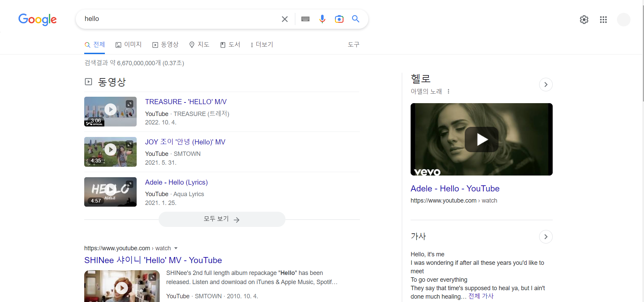
Task: Click chevron arrow beside 가사 heading
Action: click(546, 237)
